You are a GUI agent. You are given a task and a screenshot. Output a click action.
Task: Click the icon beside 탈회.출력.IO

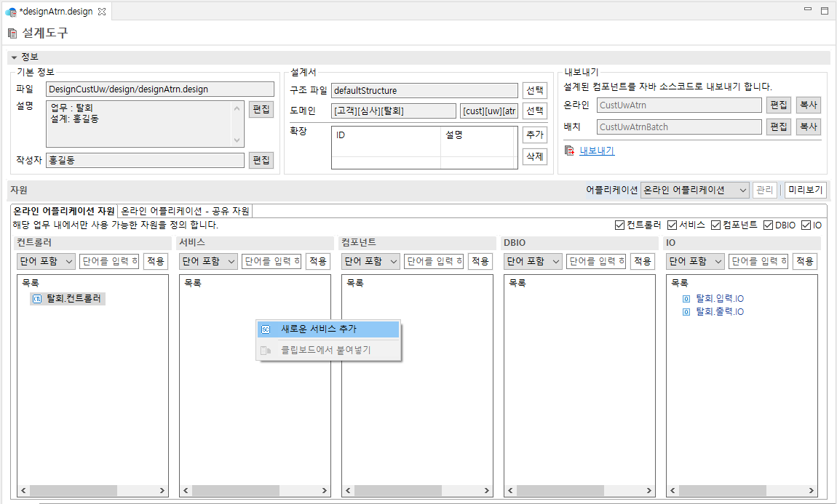[685, 311]
